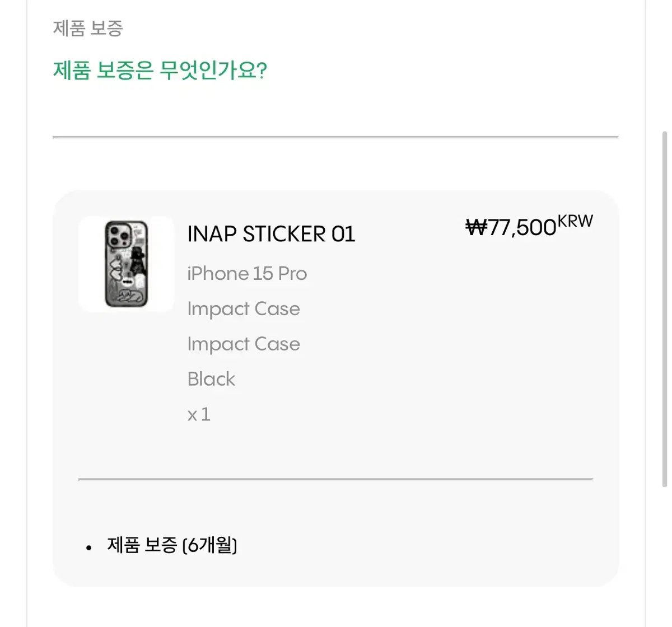The image size is (672, 627).
Task: Click the first Impact Case line
Action: [x=244, y=309]
